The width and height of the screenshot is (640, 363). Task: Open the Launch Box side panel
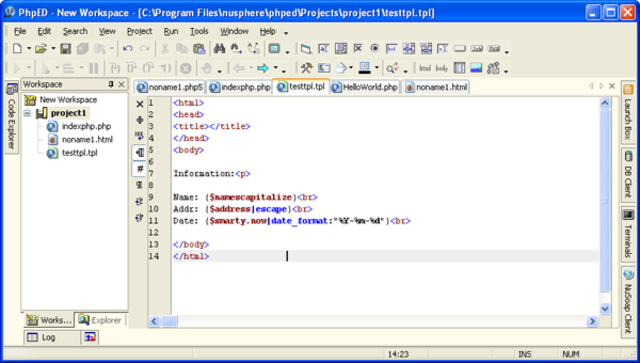(628, 113)
